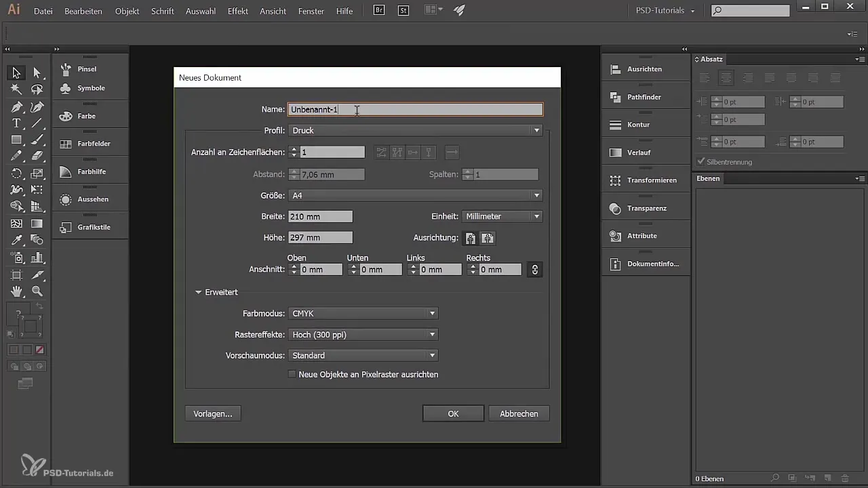
Task: Select the Line Segment tool
Action: point(37,123)
